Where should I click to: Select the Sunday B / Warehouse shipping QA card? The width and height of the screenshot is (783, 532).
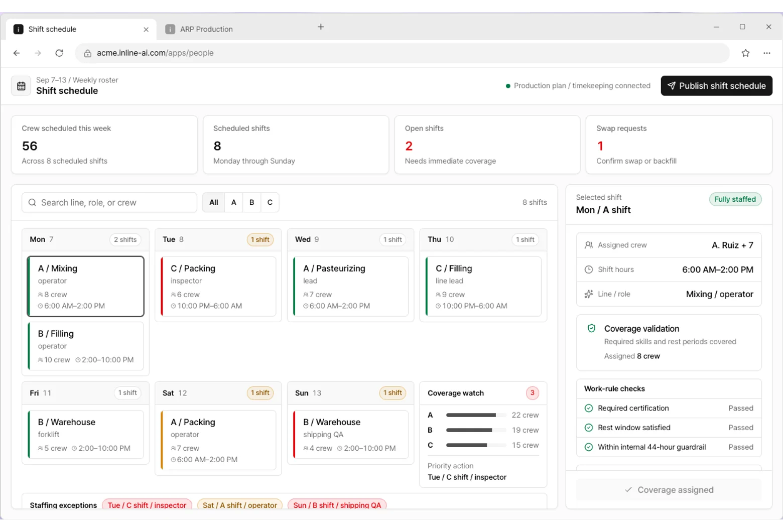click(351, 435)
